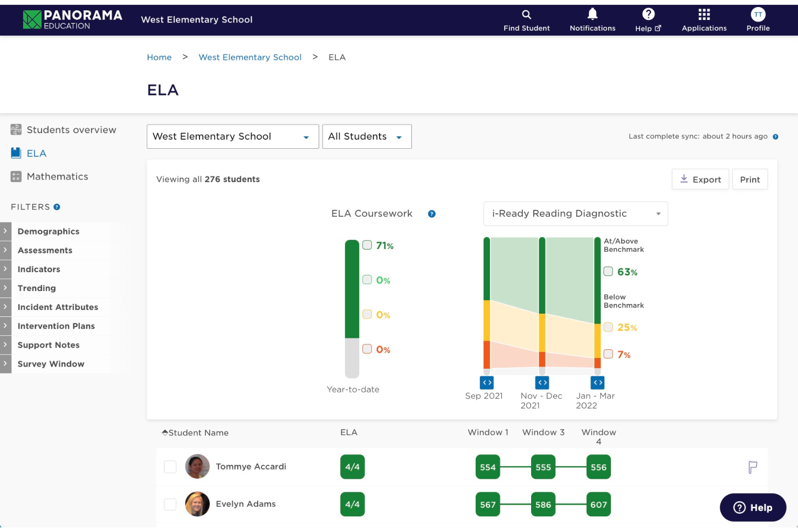Expand the Demographics filter

[48, 231]
